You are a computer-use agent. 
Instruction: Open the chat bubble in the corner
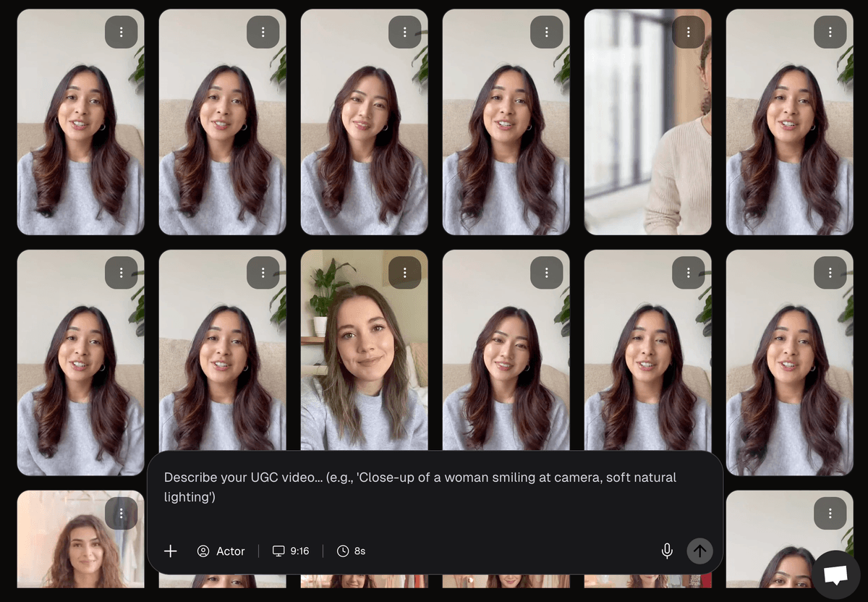click(836, 575)
